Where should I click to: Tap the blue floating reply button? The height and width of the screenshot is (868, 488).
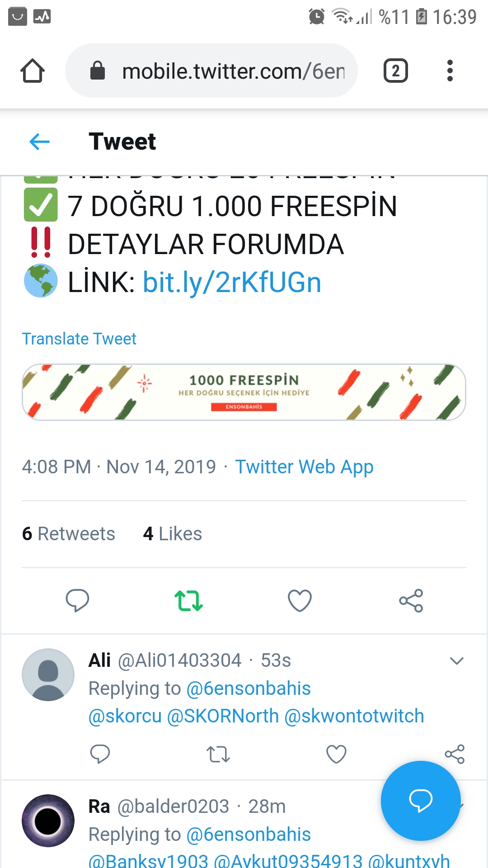[421, 801]
